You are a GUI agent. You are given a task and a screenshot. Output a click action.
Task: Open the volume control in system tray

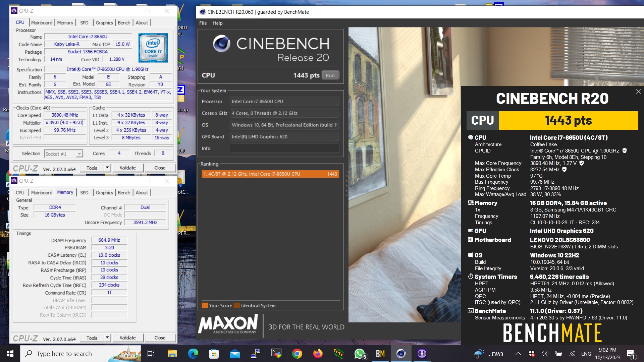coord(544,354)
